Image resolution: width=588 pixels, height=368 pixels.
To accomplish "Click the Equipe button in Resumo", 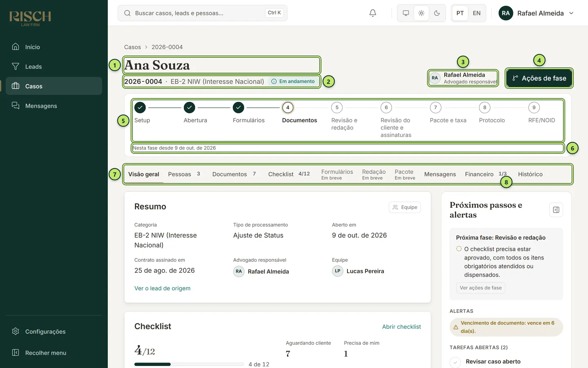I will pos(405,207).
